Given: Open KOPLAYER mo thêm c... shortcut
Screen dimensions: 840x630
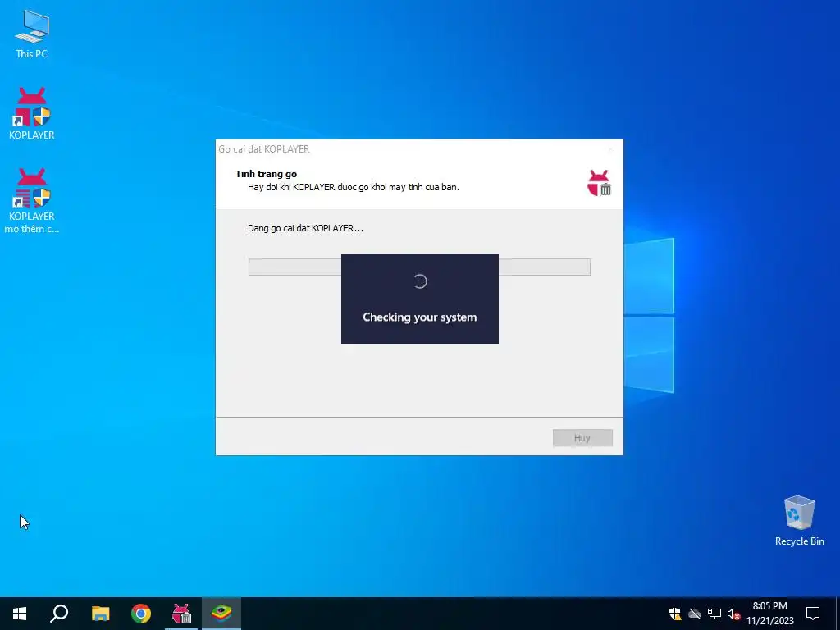Looking at the screenshot, I should pyautogui.click(x=32, y=200).
